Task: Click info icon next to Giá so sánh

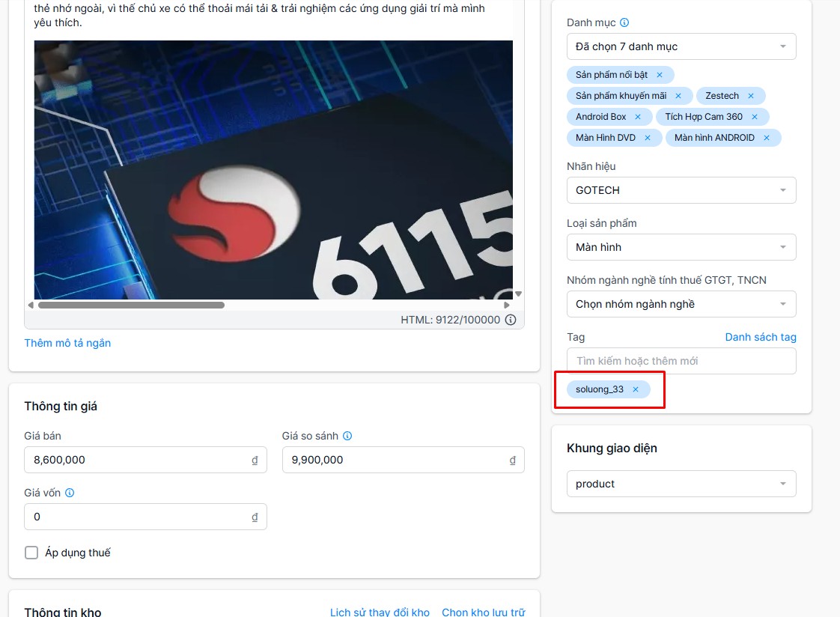Action: (x=347, y=436)
